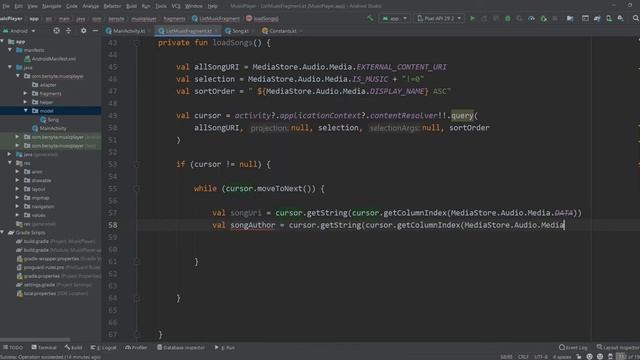
Task: Open the Terminal tool window
Action: [44, 347]
